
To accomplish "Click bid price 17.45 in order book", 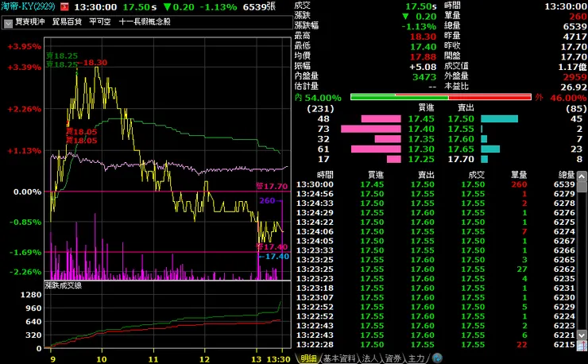I will coord(421,118).
